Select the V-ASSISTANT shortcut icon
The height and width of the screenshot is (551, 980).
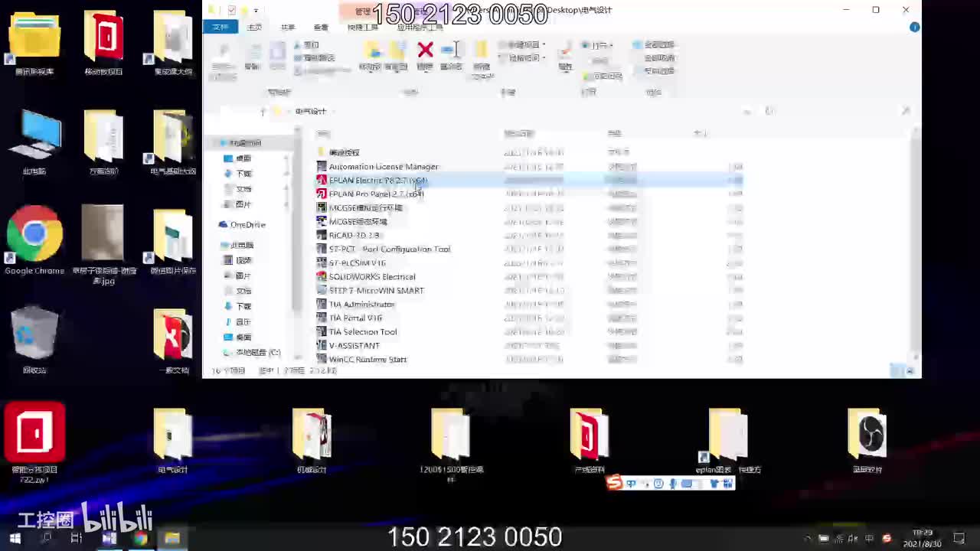(322, 346)
